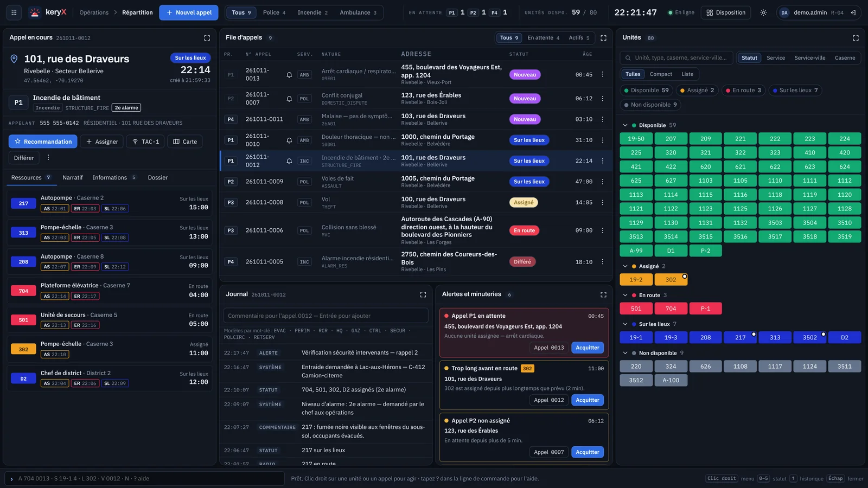Expand the Alertes et minuteries panel fullscreen
868x488 pixels.
pyautogui.click(x=603, y=294)
